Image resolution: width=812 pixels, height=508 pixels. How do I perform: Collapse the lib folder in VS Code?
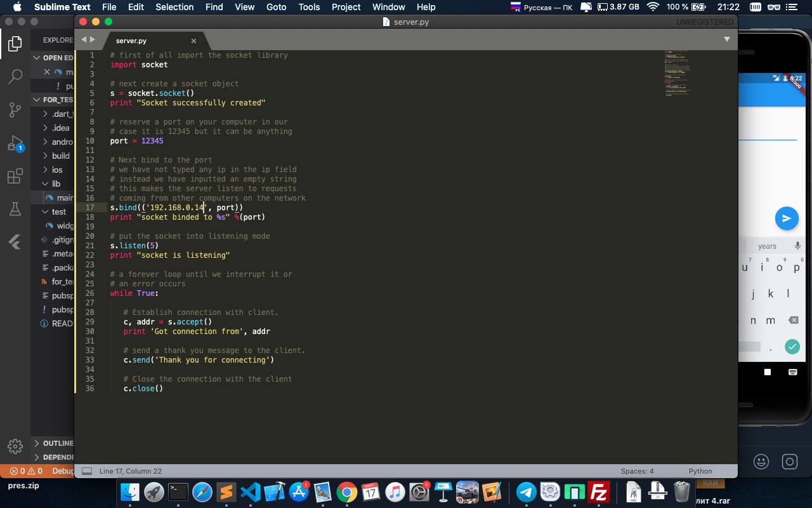point(45,184)
